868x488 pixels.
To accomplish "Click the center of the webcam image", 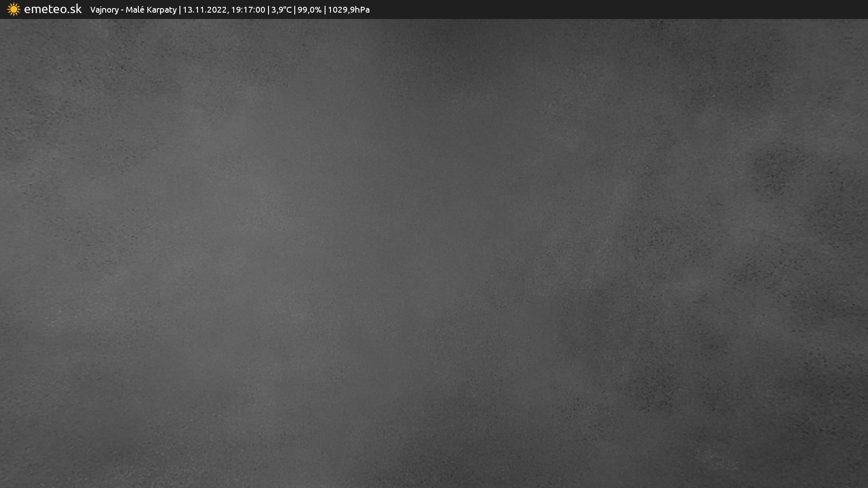I will click(434, 253).
